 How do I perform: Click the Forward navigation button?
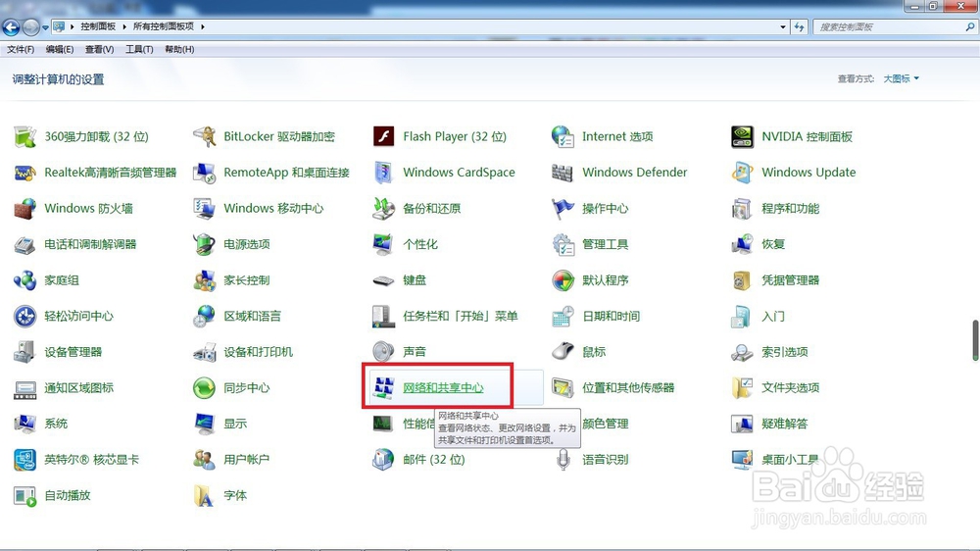tap(30, 26)
